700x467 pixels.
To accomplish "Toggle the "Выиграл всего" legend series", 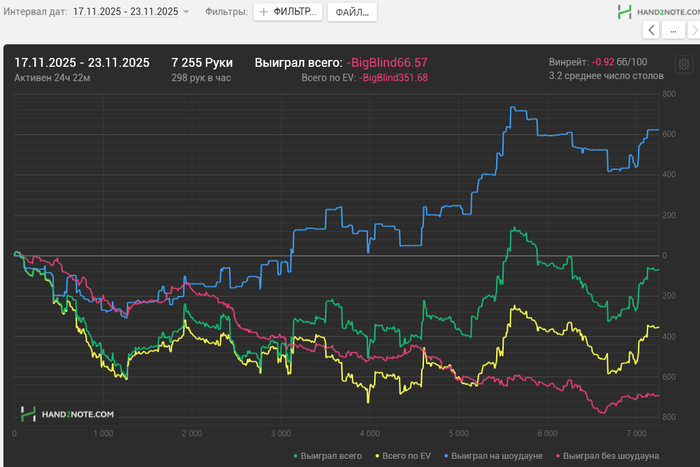I will pos(335,456).
